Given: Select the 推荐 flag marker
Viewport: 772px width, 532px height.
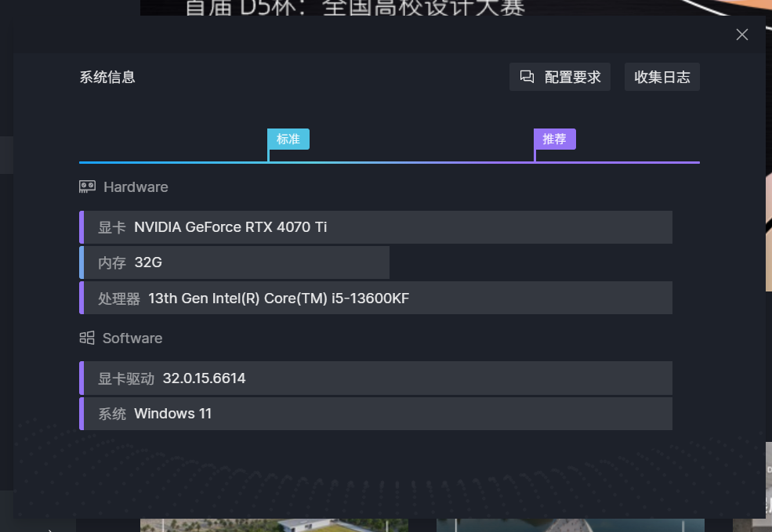Looking at the screenshot, I should pos(555,139).
